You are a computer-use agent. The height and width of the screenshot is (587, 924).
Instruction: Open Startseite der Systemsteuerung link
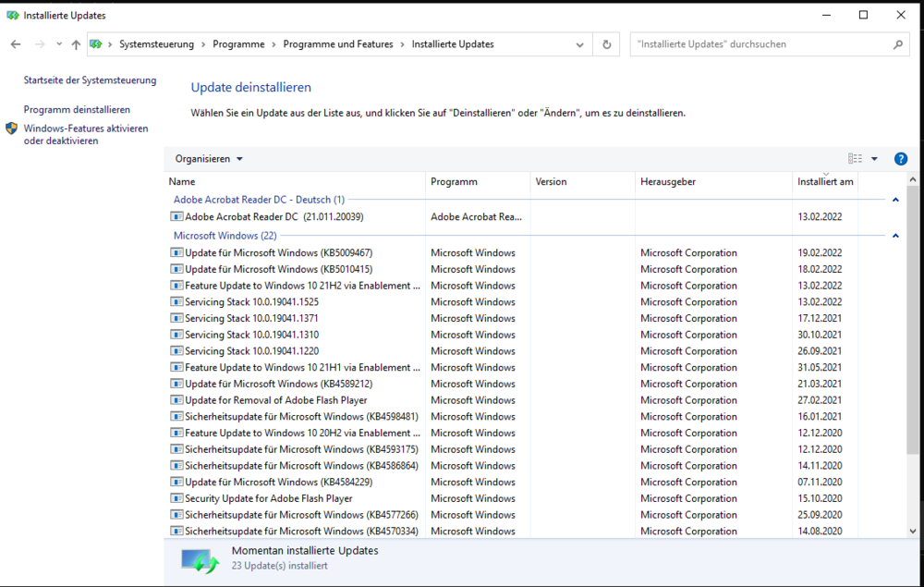(x=90, y=80)
